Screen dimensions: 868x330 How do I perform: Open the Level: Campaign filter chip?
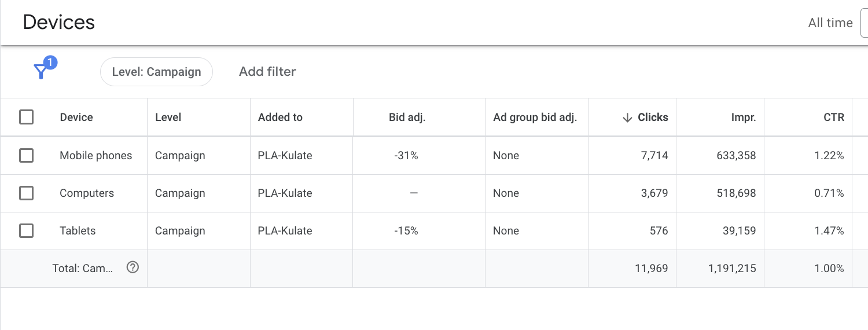tap(156, 72)
